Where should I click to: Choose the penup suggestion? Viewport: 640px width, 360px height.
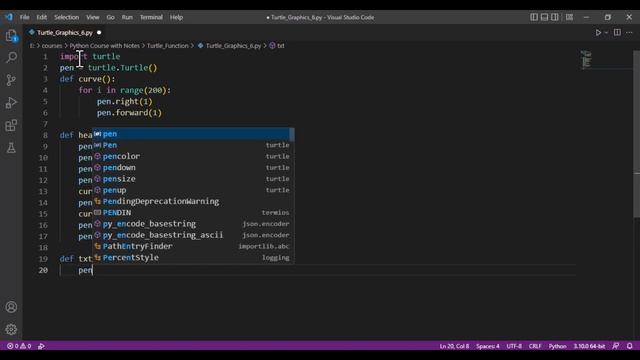[191, 190]
